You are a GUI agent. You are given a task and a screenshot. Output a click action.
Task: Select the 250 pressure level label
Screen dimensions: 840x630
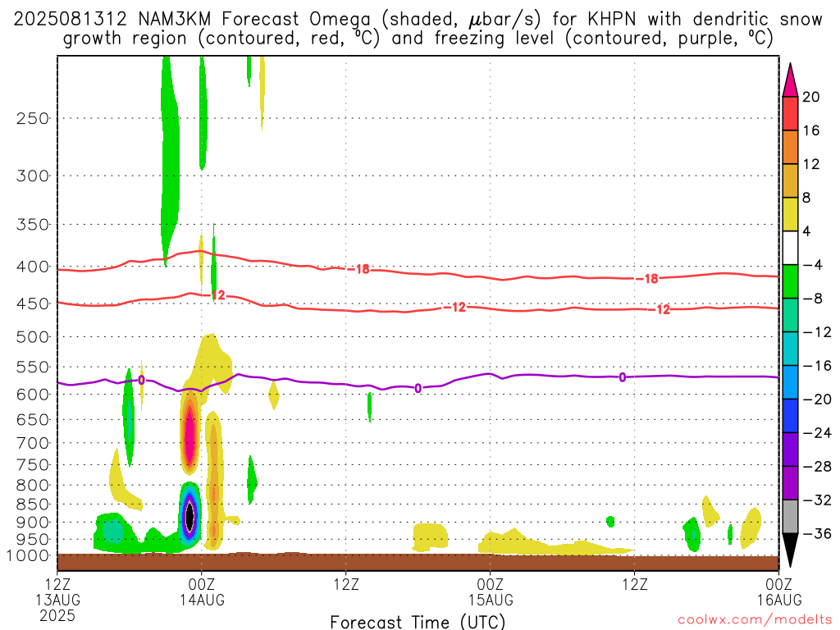(33, 118)
